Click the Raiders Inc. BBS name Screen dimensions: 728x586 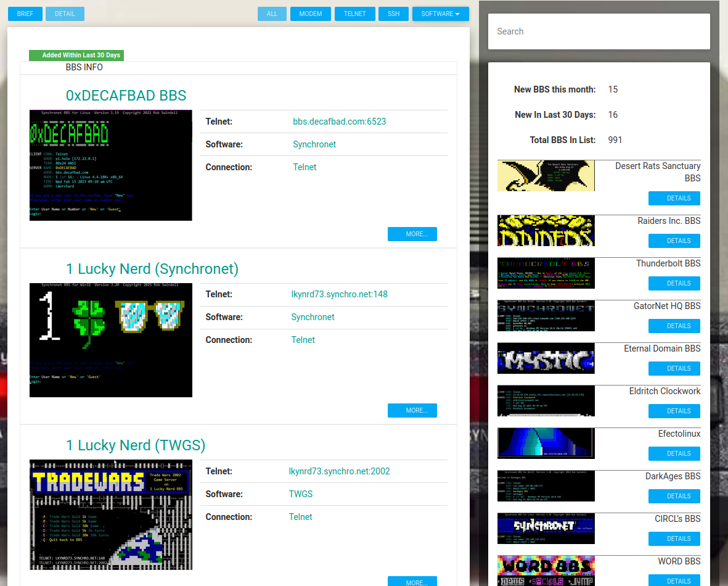coord(669,221)
